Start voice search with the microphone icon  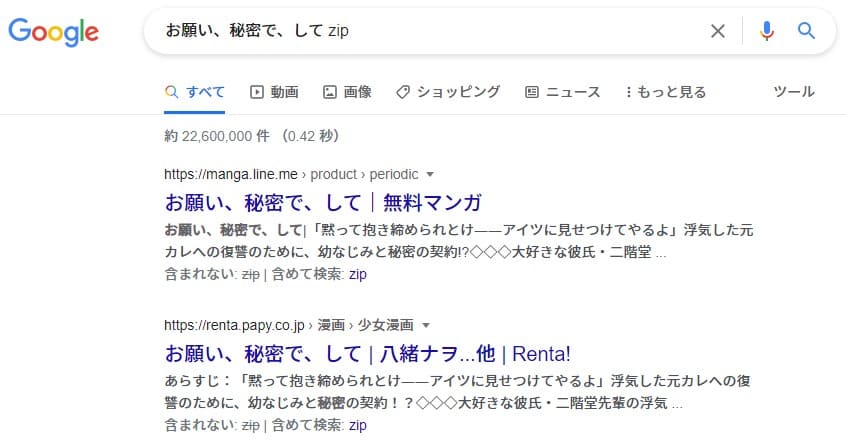click(x=767, y=31)
